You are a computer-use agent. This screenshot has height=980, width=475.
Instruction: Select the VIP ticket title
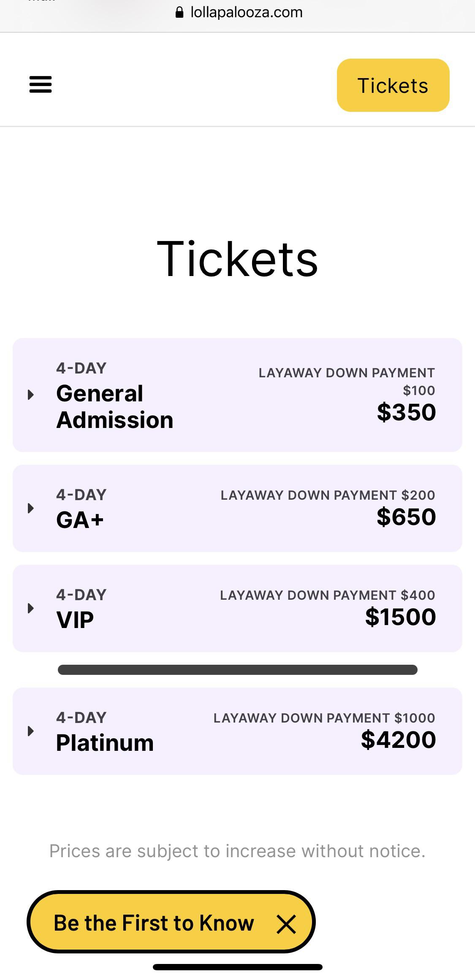tap(75, 620)
